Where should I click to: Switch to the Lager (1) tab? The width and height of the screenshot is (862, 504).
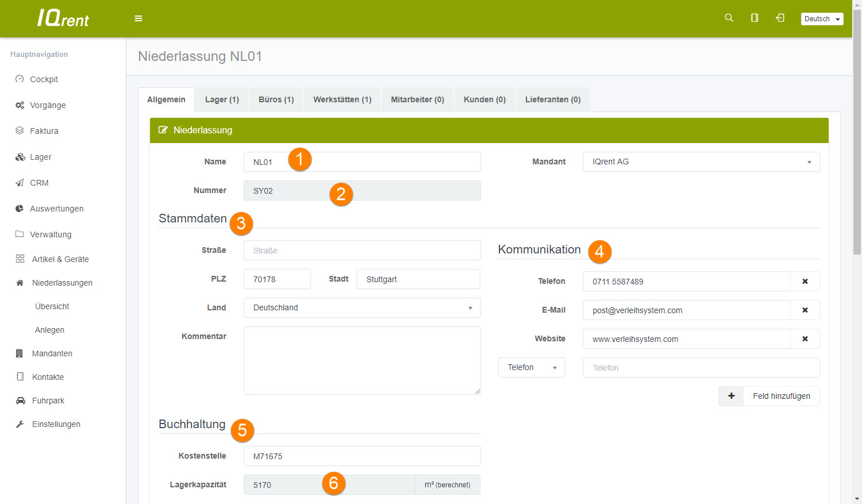click(222, 99)
